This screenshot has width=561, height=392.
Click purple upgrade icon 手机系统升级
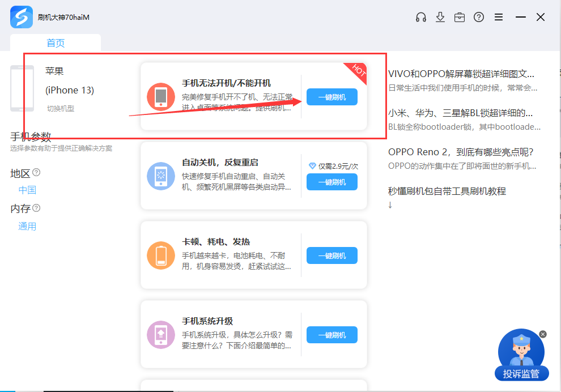[x=161, y=335]
